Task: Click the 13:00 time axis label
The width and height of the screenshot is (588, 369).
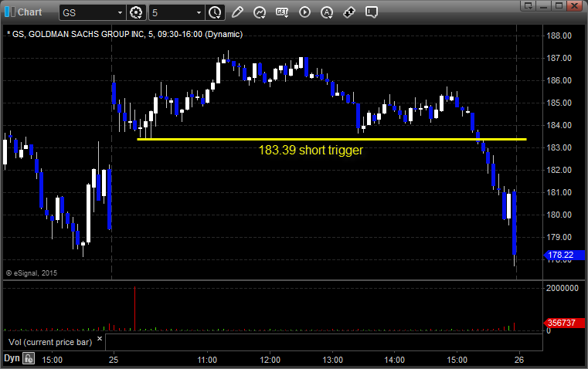Action: pos(332,360)
